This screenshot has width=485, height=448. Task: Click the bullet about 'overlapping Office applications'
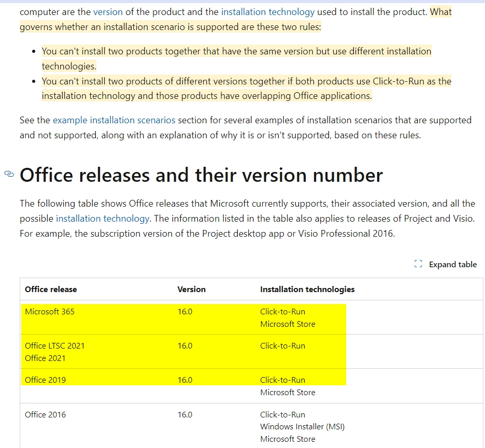(x=247, y=89)
